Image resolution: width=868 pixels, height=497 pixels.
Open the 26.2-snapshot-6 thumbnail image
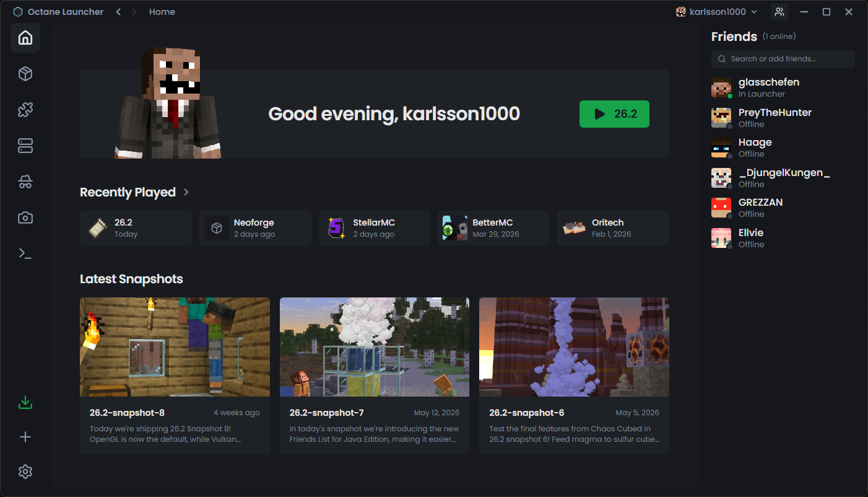click(574, 347)
